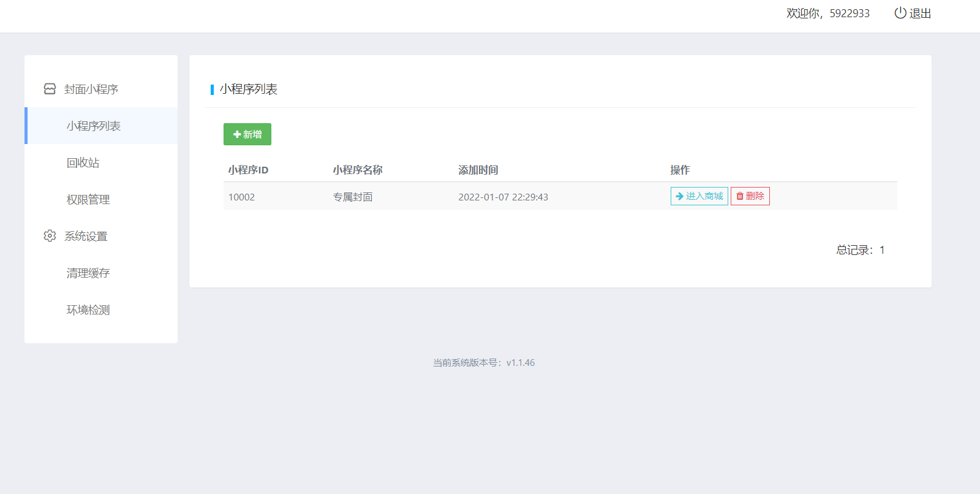Click 进入商城 arrow button for 专属封面
Viewport: 980px width, 494px height.
699,196
